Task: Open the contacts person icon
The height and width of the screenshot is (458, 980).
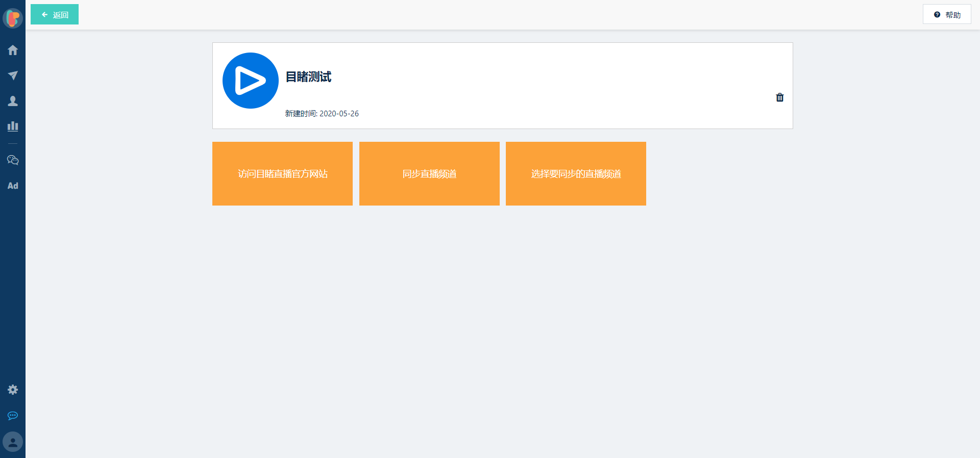Action: point(13,101)
